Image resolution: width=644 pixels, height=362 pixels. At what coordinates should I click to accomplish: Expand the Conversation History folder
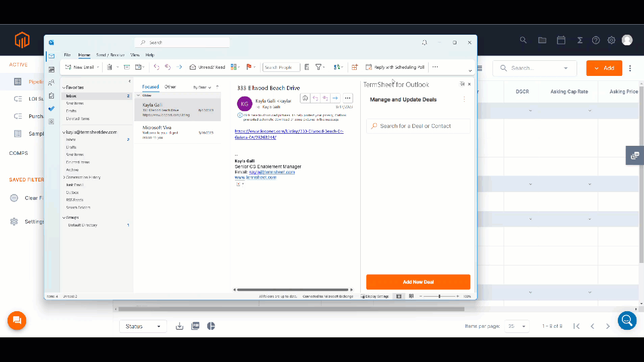click(x=64, y=177)
